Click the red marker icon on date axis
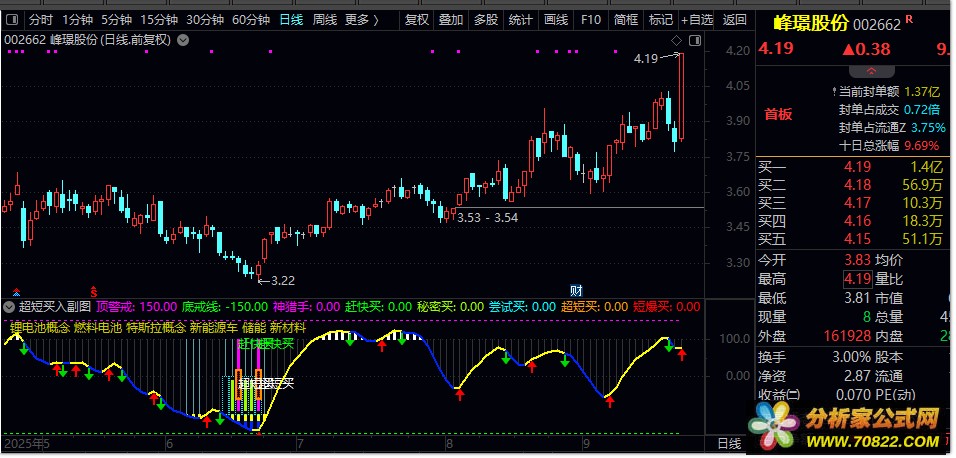The width and height of the screenshot is (956, 458). pos(95,290)
